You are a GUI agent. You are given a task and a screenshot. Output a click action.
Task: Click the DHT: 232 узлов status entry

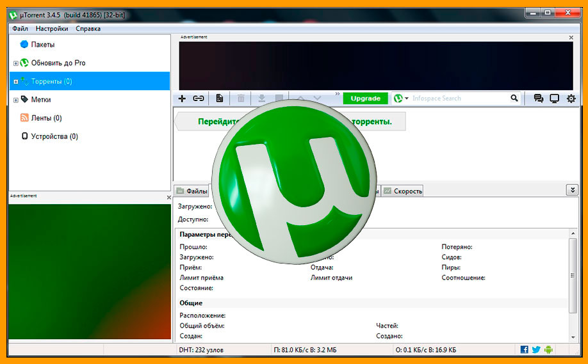[x=201, y=350]
